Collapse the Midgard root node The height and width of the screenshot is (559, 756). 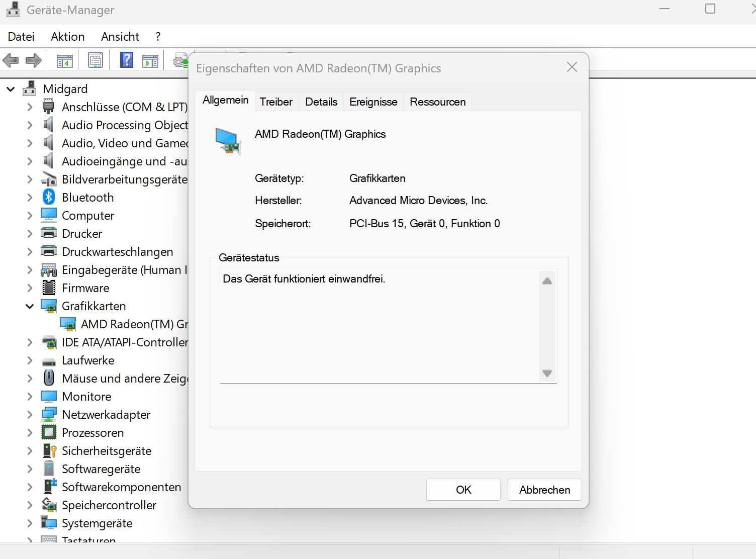tap(11, 89)
